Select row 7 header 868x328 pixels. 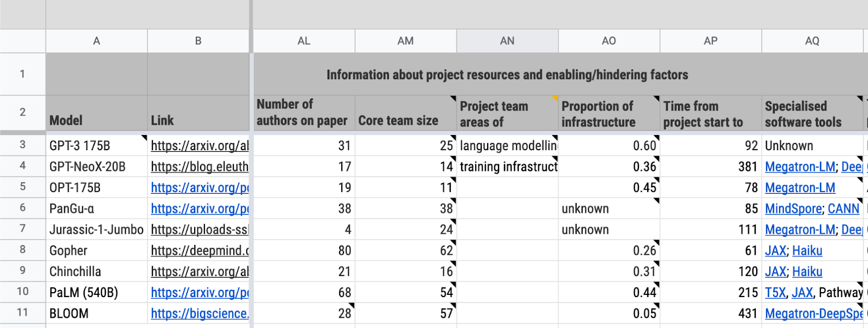[22, 229]
